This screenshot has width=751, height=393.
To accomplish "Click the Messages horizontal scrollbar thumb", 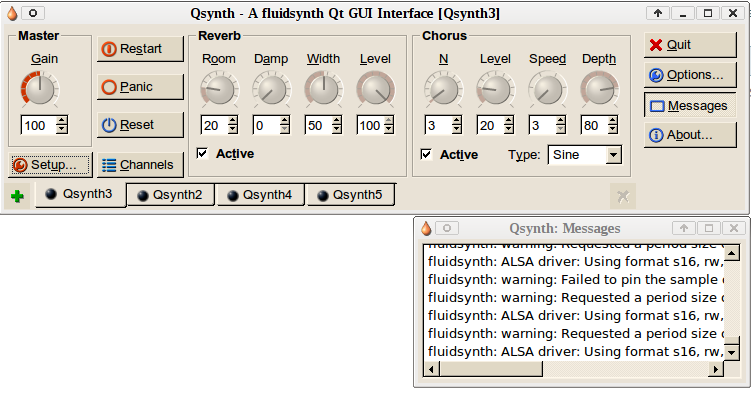I will (490, 369).
